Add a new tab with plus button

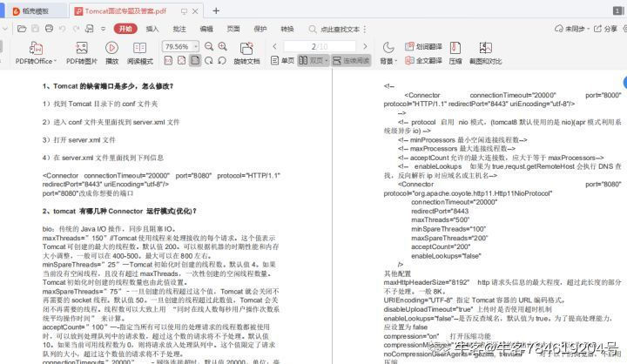tap(216, 10)
